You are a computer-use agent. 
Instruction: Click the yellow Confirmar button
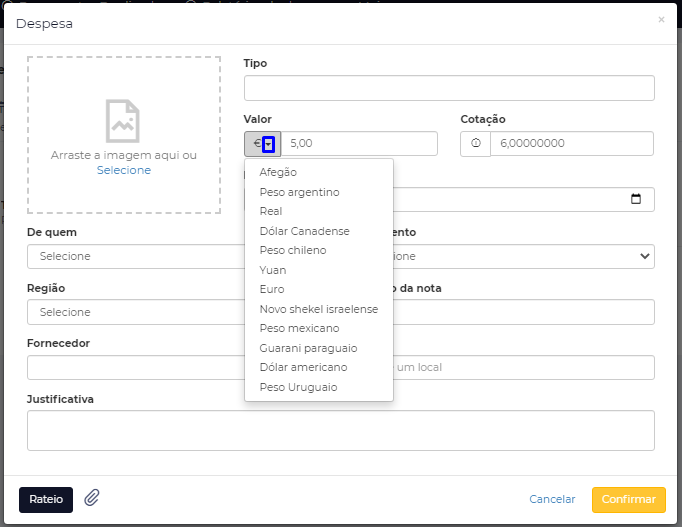point(629,500)
